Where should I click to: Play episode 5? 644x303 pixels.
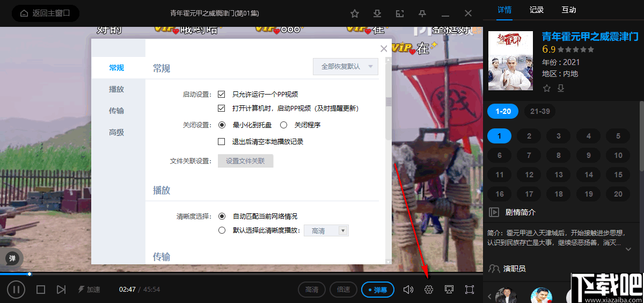(x=618, y=136)
